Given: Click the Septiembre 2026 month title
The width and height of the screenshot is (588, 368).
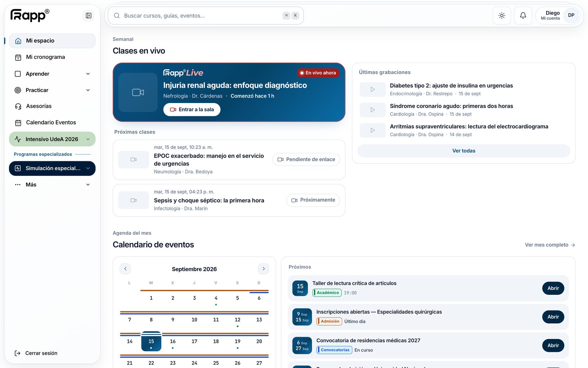Looking at the screenshot, I should [x=194, y=269].
